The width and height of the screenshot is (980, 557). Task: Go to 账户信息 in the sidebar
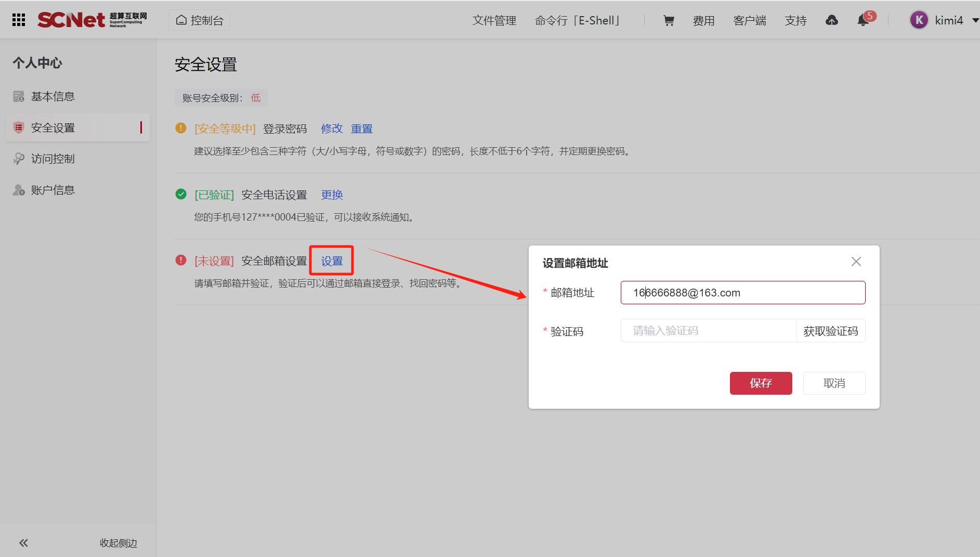[53, 190]
